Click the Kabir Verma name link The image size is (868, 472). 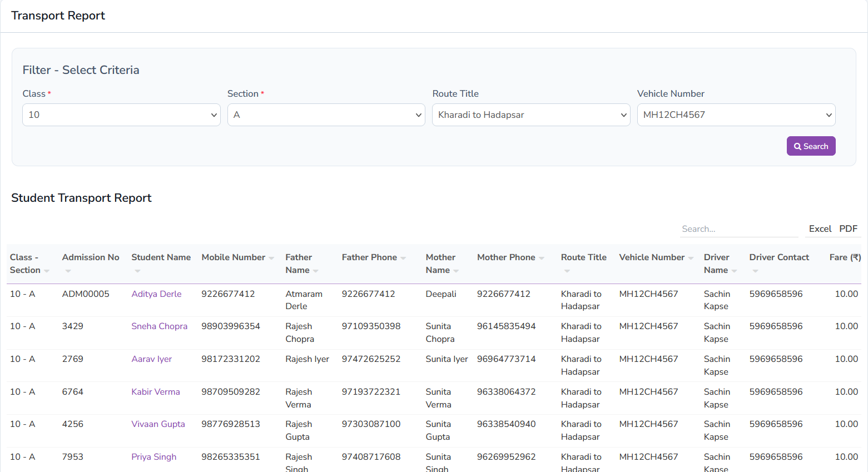click(156, 392)
